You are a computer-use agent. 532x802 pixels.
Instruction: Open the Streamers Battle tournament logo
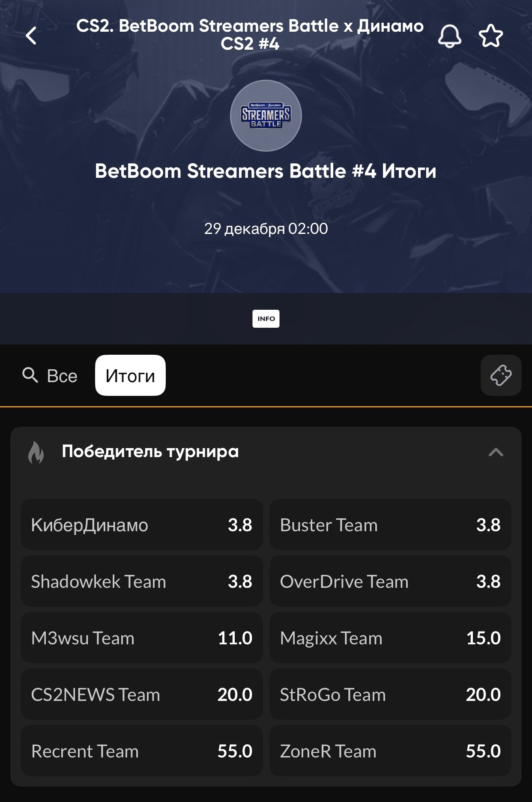tap(266, 116)
